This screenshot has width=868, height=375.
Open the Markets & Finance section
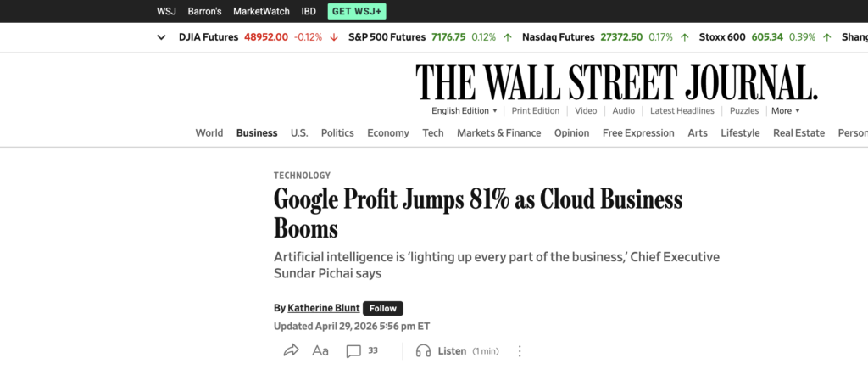click(x=498, y=132)
